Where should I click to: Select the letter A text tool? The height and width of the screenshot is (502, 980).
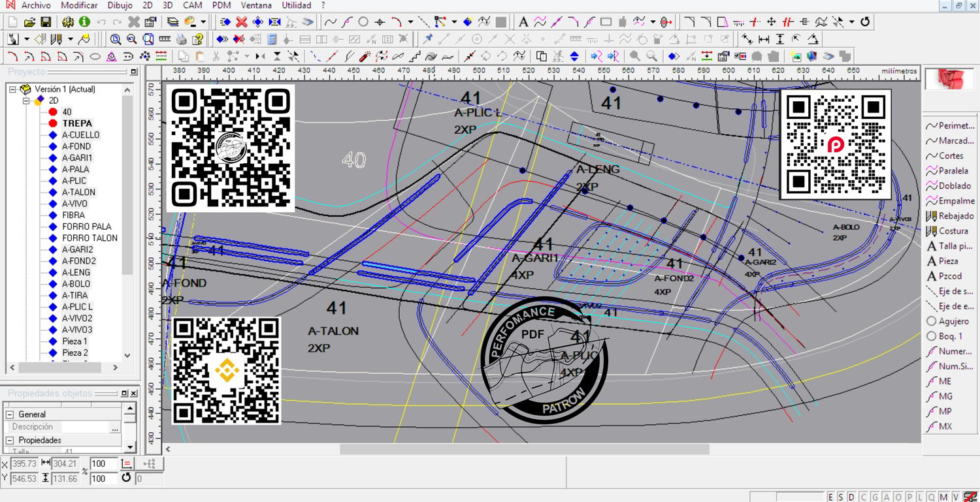pyautogui.click(x=523, y=22)
